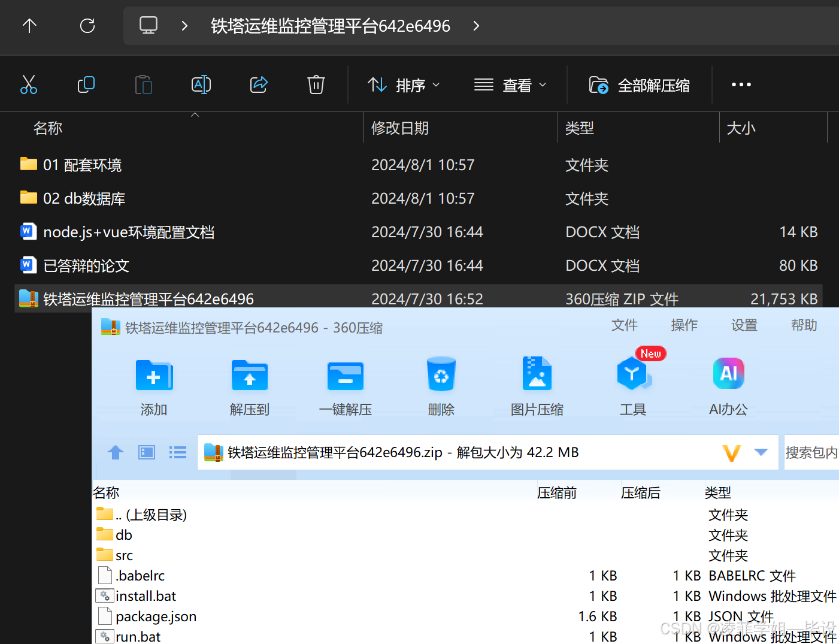Click 一键解压 one-click extract icon
Image resolution: width=839 pixels, height=644 pixels.
(x=346, y=388)
